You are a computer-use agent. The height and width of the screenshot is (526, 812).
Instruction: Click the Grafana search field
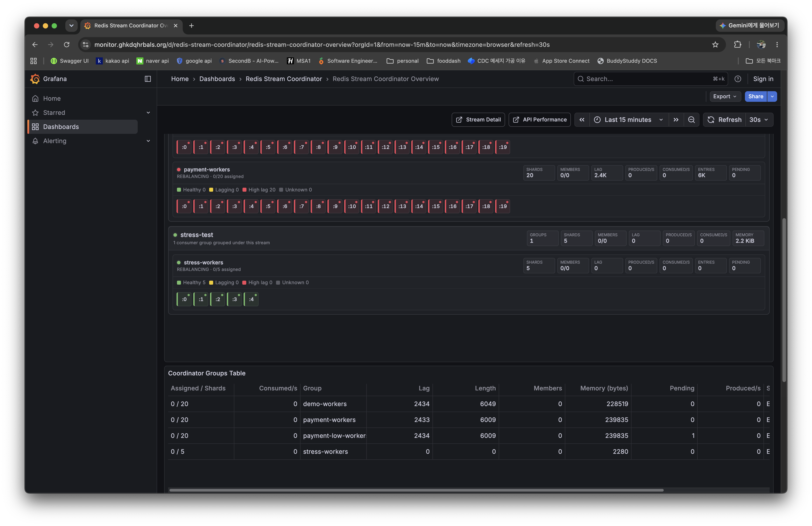(651, 79)
